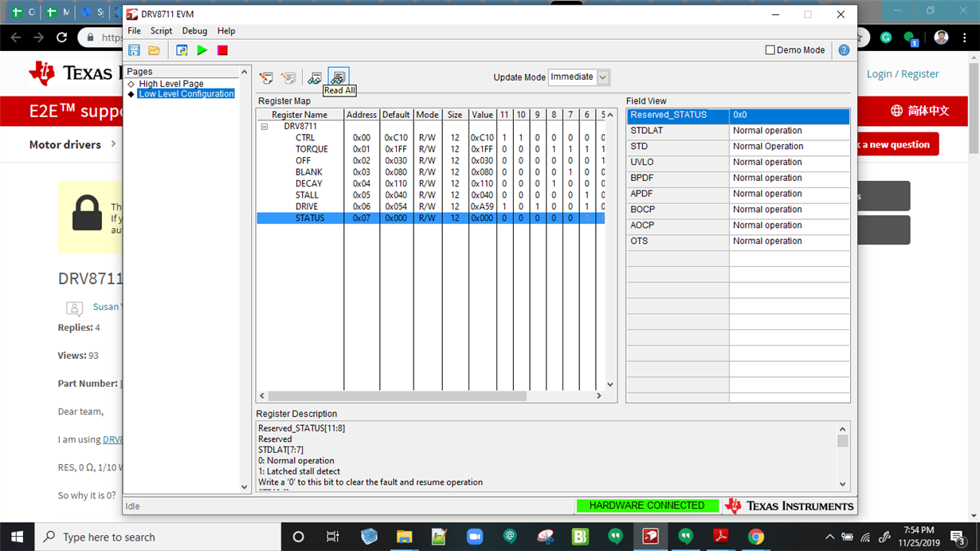Stop the script with the red stop button
The height and width of the screenshot is (551, 980).
coord(222,50)
